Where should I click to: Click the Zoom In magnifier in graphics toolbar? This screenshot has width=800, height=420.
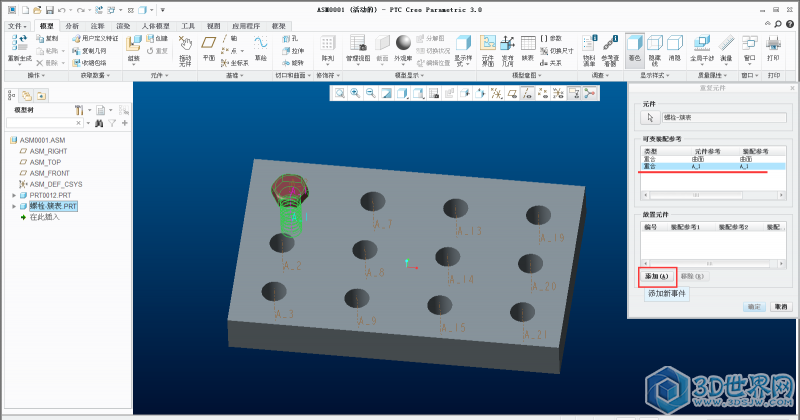point(355,93)
